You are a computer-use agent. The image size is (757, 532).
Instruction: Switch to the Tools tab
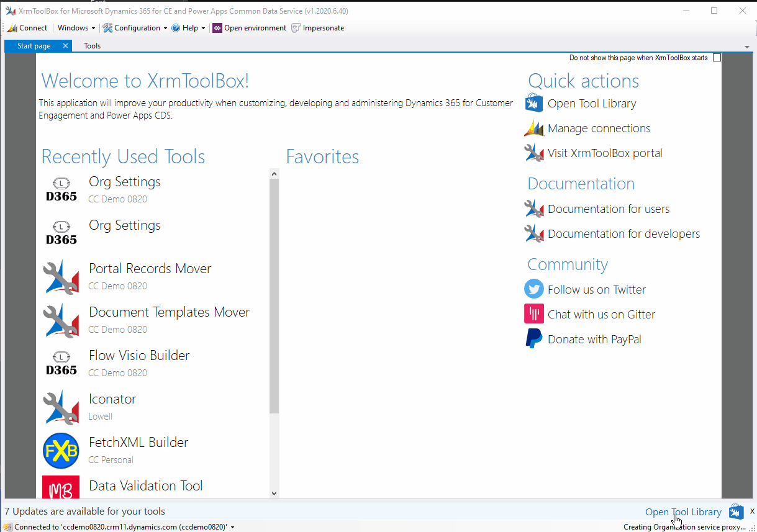(92, 46)
